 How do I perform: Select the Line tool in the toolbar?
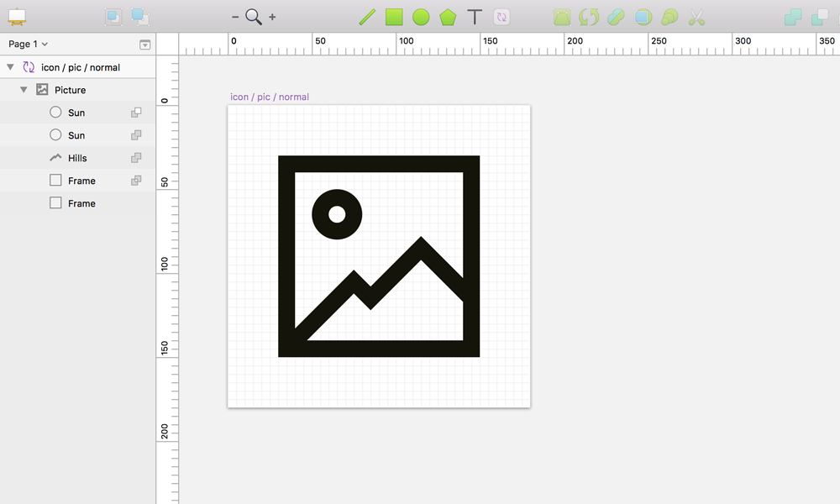point(367,17)
